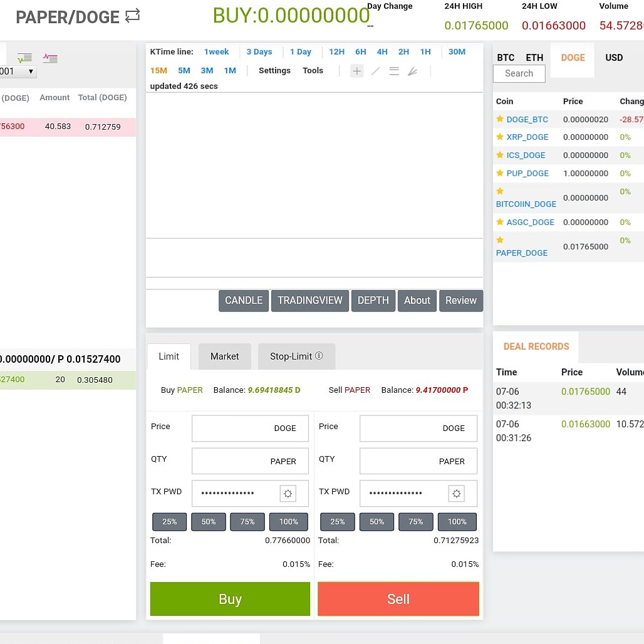Set sell quantity to 100%

click(457, 522)
